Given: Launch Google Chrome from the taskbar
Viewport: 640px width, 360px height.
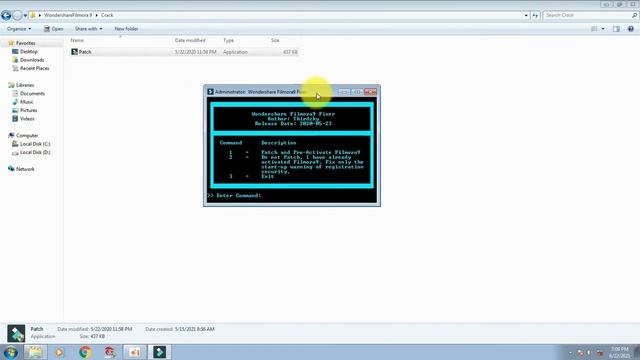Looking at the screenshot, I should click(x=85, y=352).
